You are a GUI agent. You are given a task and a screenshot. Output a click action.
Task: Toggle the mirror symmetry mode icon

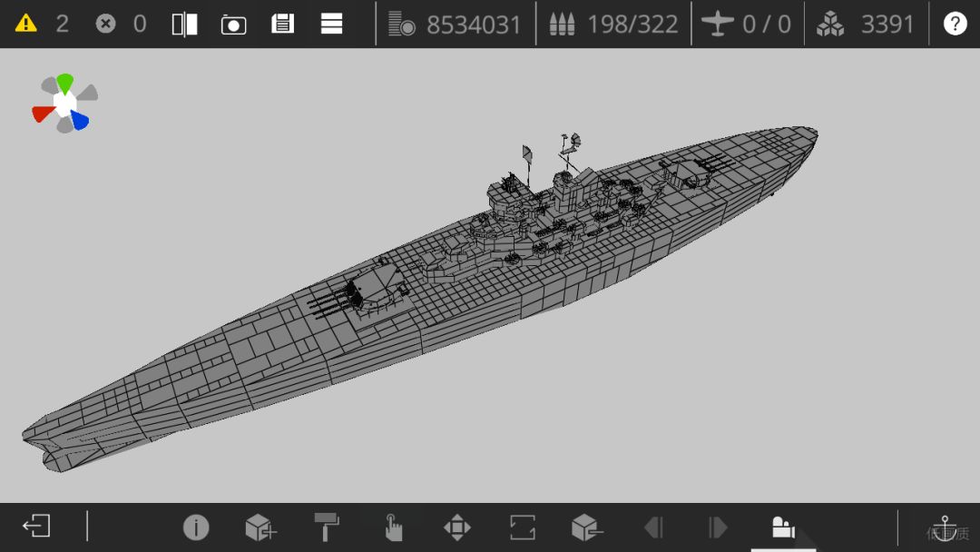point(185,25)
